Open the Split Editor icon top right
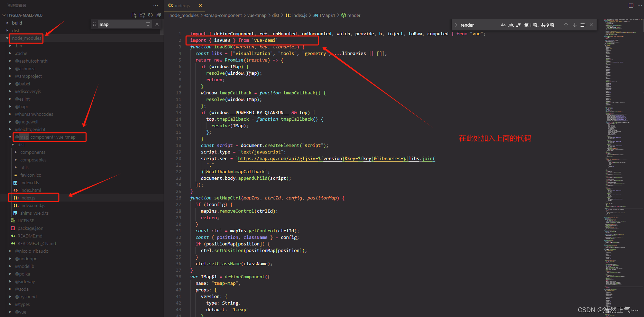 click(630, 5)
